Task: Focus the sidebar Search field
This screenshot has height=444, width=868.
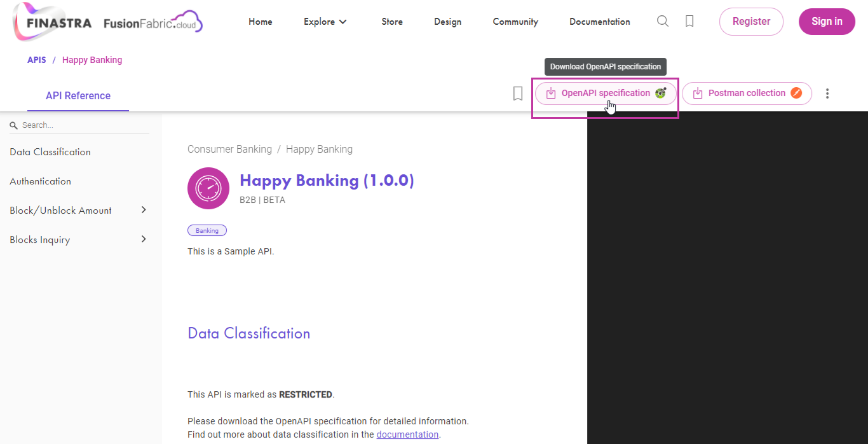Action: coord(79,125)
